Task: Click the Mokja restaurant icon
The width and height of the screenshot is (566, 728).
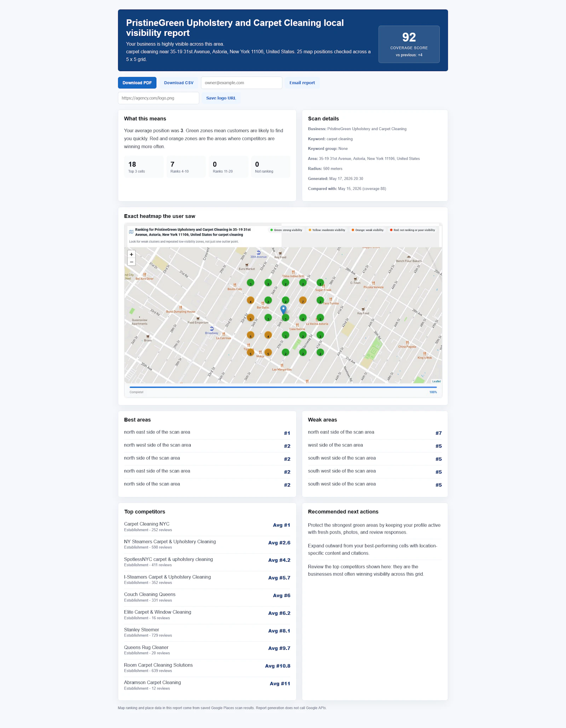Action: tap(260, 352)
